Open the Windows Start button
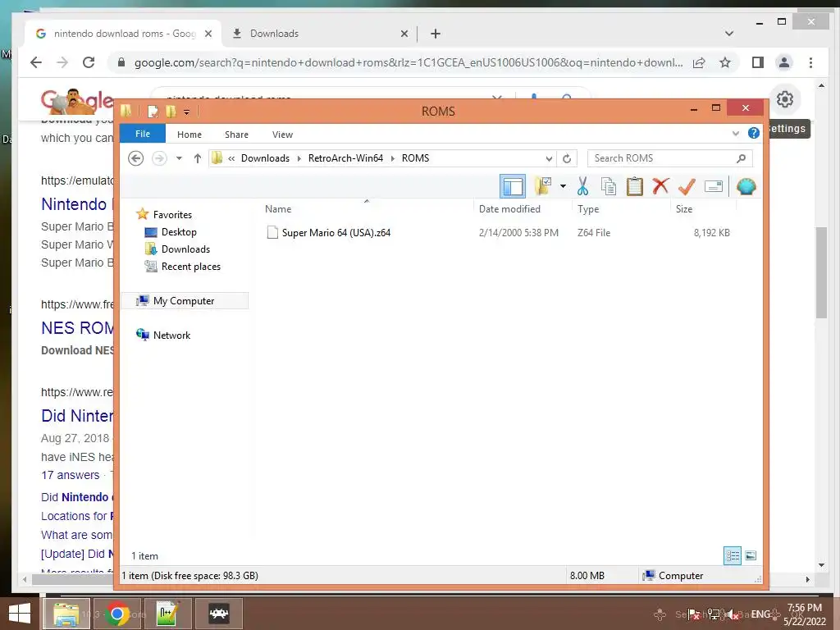The width and height of the screenshot is (840, 630). 20,614
